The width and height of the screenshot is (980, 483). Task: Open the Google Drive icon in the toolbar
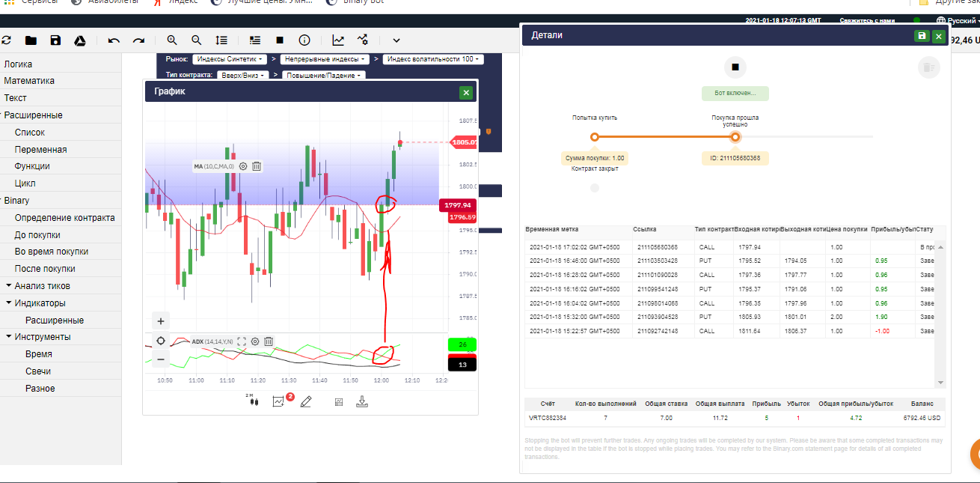tap(80, 40)
